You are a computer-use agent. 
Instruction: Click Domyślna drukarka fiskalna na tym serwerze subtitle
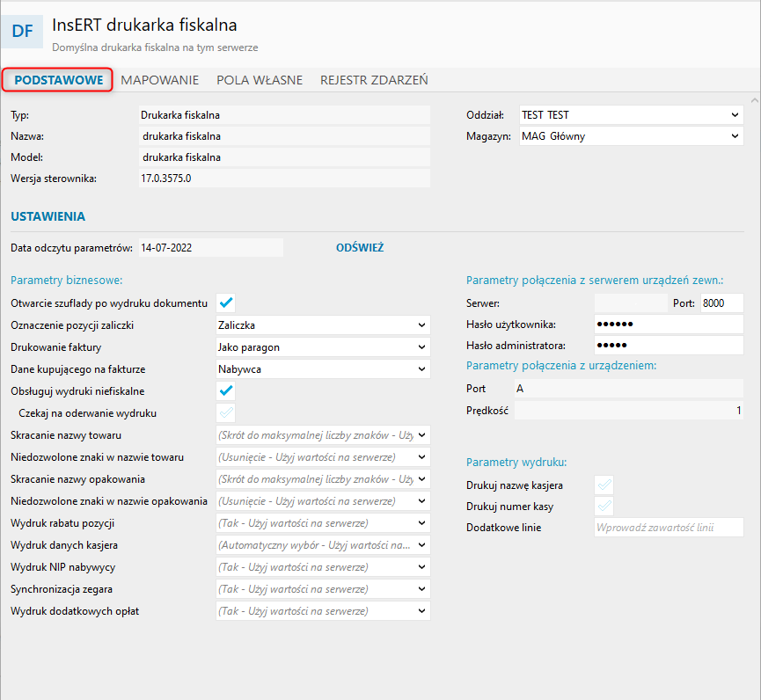click(x=155, y=47)
